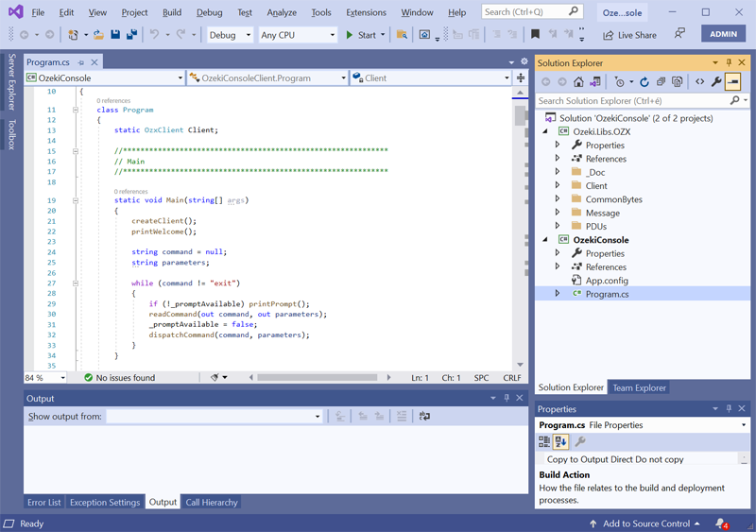Open the Toolbox side tab
The image size is (756, 532).
pos(11,134)
